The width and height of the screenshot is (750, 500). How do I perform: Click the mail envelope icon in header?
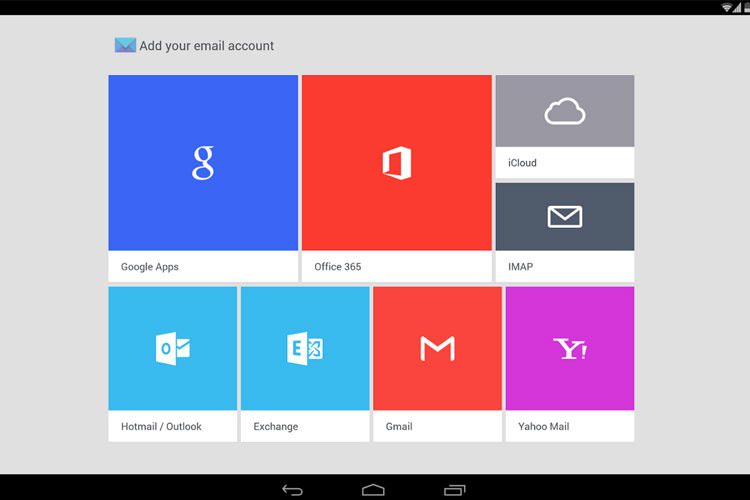tap(125, 45)
